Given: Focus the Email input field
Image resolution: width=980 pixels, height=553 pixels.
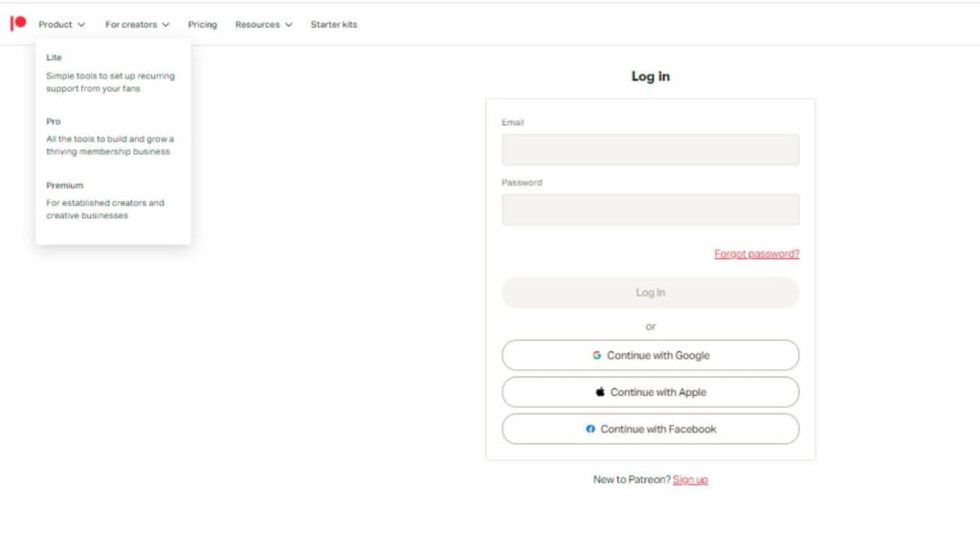Looking at the screenshot, I should (x=650, y=149).
